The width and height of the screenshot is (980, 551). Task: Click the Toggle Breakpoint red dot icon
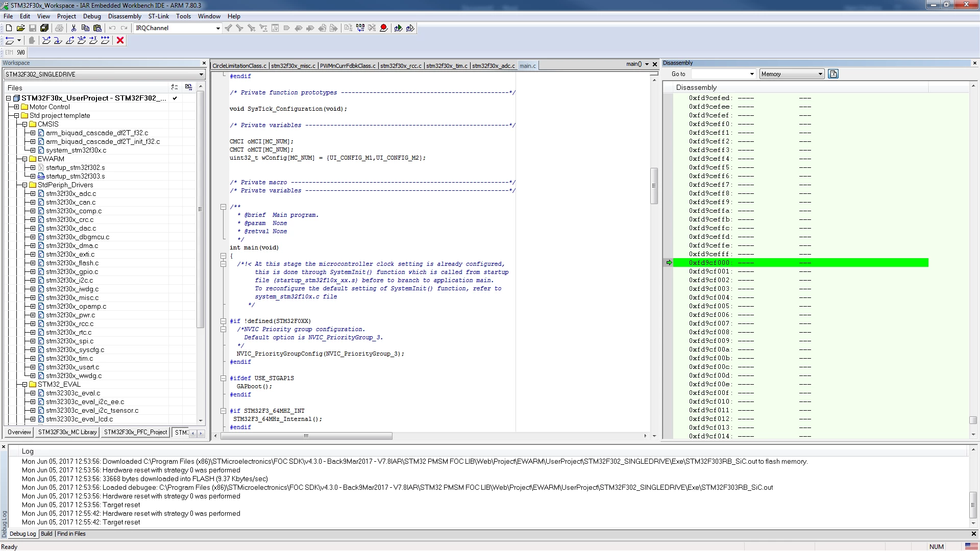pos(384,28)
